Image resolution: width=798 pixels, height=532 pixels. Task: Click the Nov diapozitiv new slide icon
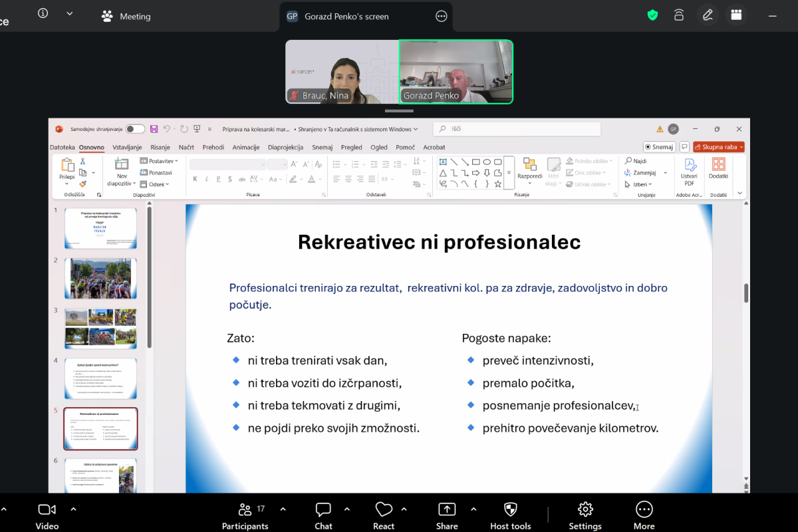(x=122, y=164)
